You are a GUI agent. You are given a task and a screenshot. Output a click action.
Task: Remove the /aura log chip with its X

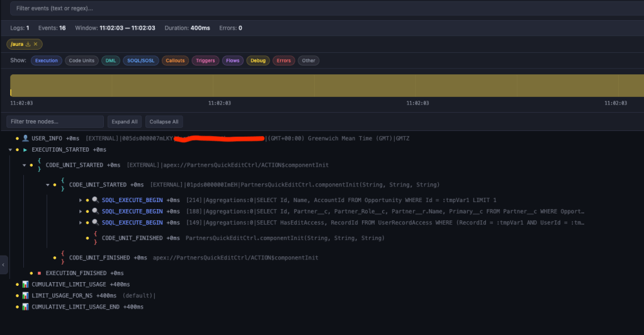point(36,44)
